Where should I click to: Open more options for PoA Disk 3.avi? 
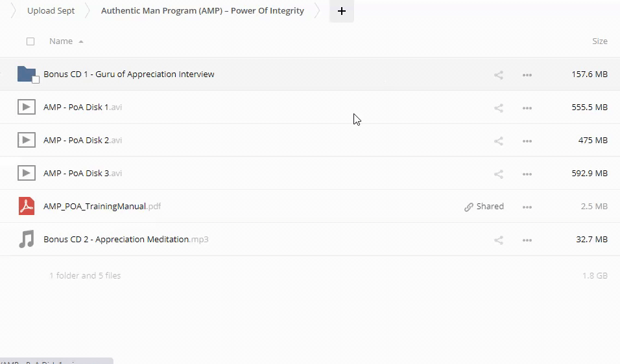pyautogui.click(x=527, y=174)
